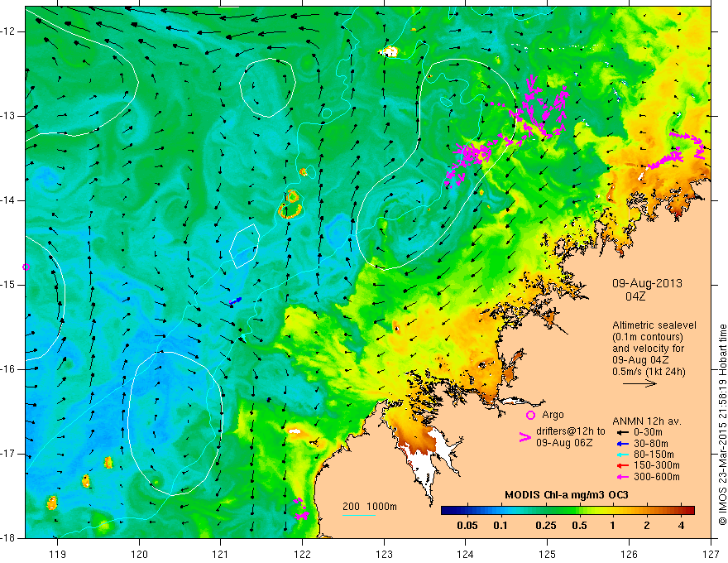Screen dimensions: 728x563
Task: Click the "MODIS Chl-a mg/m3 OC3" colorbar title
Action: 567,495
